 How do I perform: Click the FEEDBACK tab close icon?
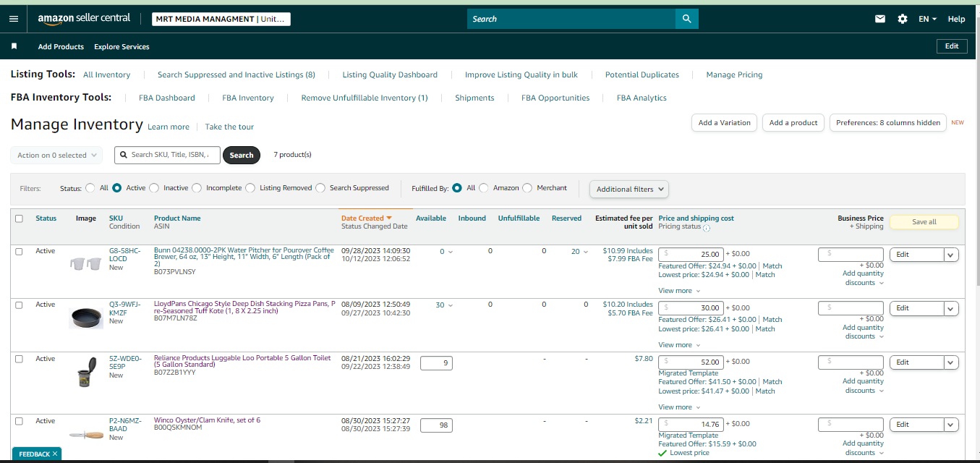point(56,454)
